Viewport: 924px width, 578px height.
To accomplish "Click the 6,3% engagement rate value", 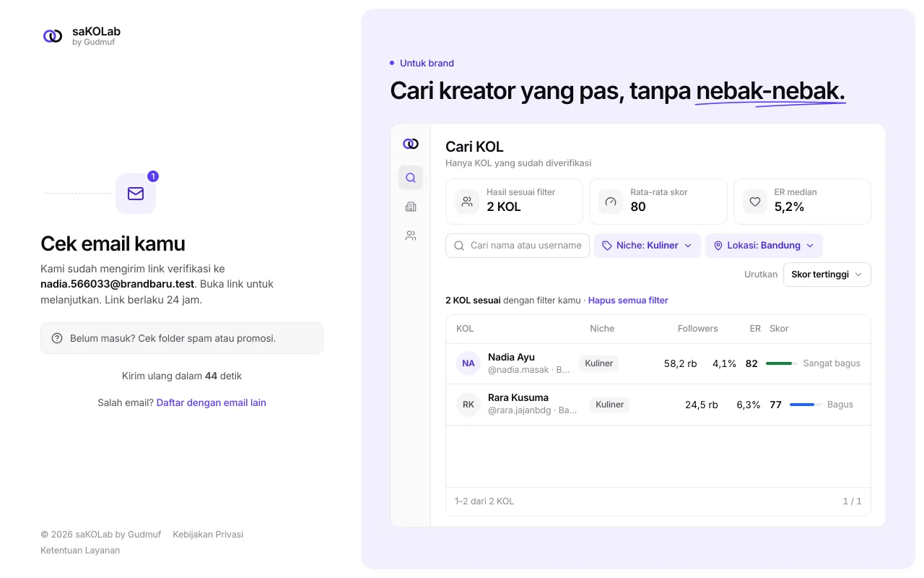I will [x=749, y=405].
